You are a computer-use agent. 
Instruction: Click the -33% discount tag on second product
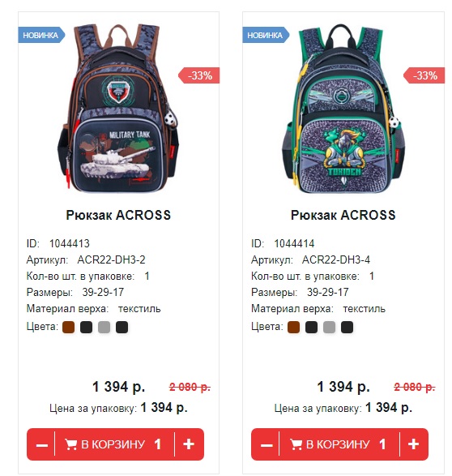tap(424, 75)
